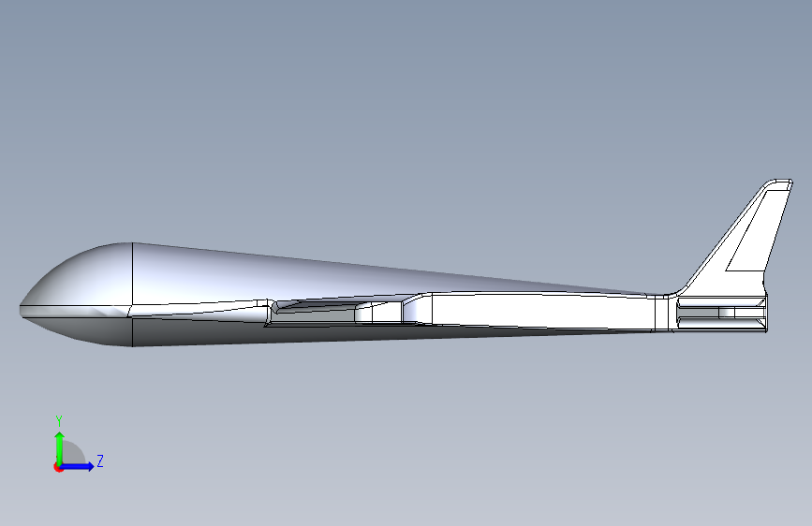Click the Y axis label
This screenshot has height=526, width=812.
59,421
